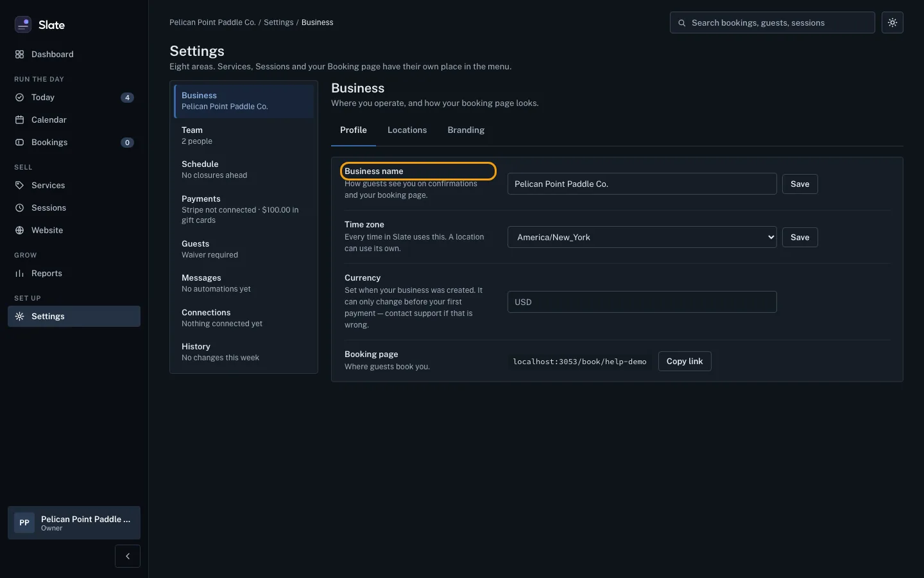924x578 pixels.
Task: Go to Services page label
Action: (48, 186)
